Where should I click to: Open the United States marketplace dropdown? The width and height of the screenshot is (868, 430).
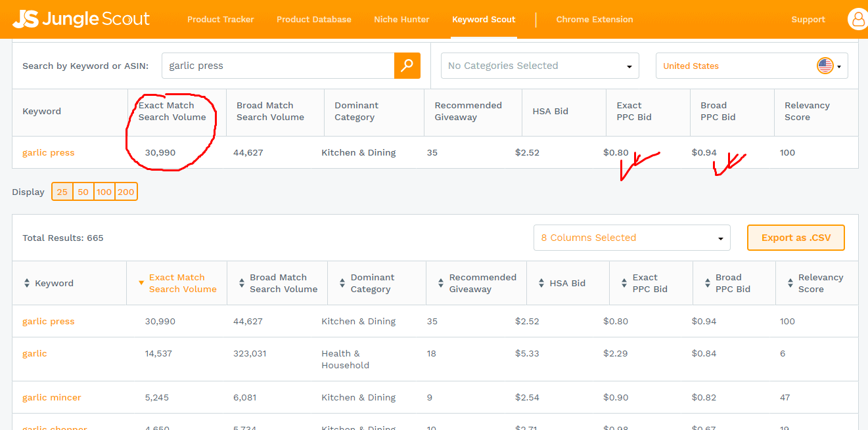point(752,66)
